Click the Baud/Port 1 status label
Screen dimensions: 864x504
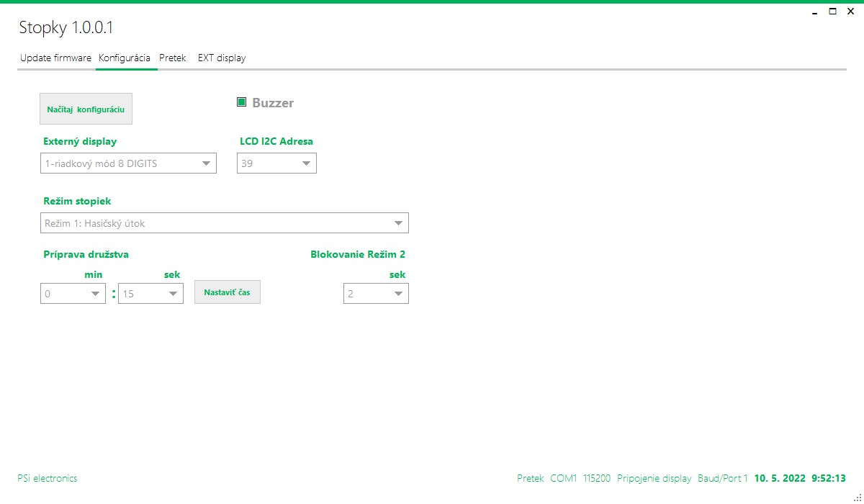pyautogui.click(x=722, y=478)
